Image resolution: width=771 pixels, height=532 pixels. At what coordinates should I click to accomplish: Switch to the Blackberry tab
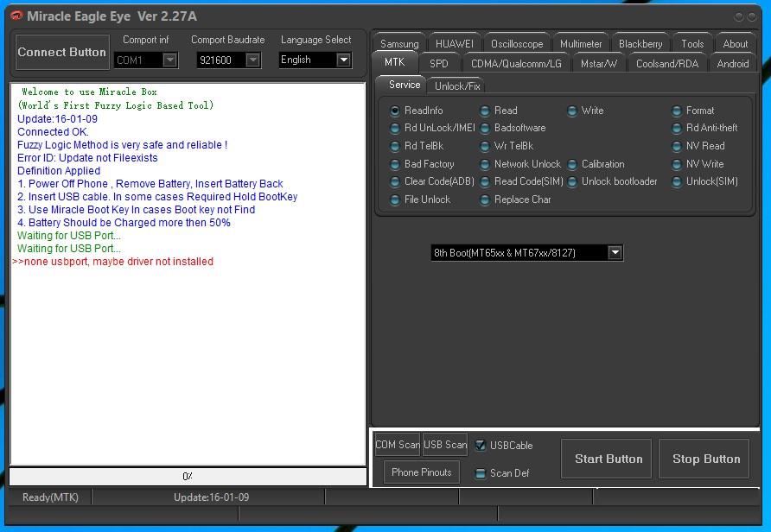pyautogui.click(x=640, y=44)
